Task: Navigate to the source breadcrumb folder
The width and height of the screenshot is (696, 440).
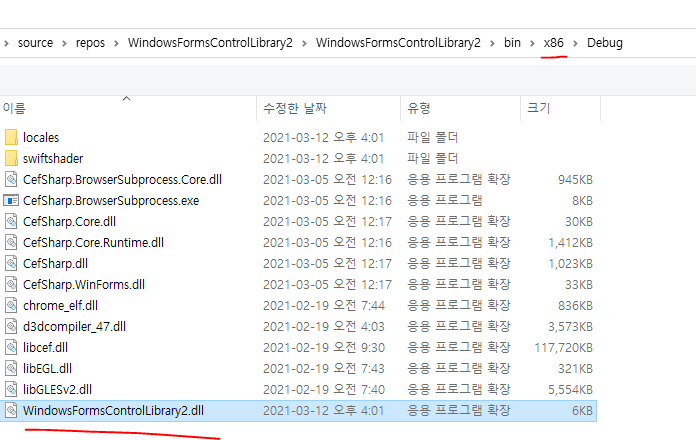Action: [35, 43]
